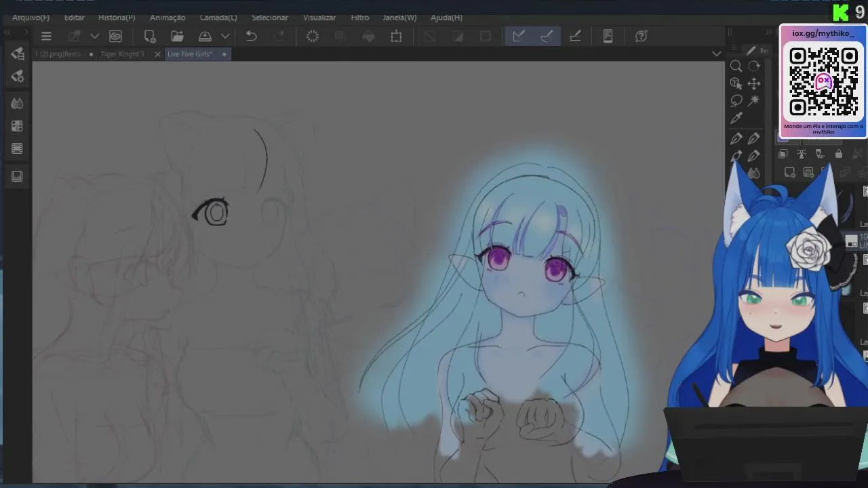Click the new vector layer icon
Viewport: 868px width, 488px height.
click(808, 173)
